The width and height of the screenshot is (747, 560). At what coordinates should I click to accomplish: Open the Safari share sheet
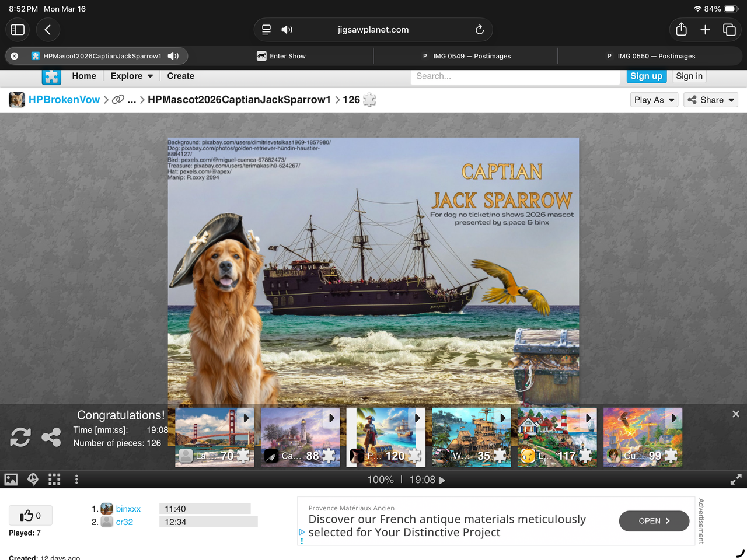point(681,30)
